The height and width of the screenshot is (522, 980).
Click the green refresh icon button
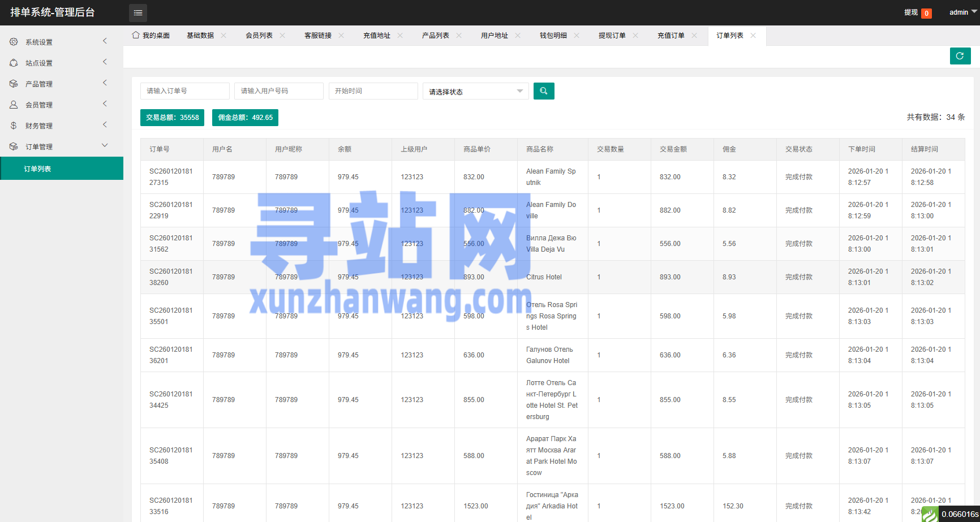tap(960, 56)
